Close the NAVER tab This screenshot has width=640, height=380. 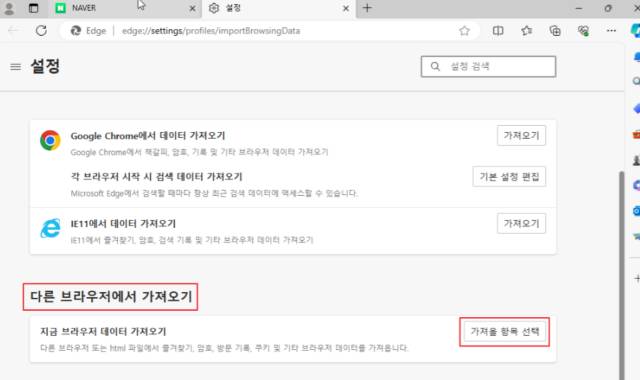coord(192,8)
